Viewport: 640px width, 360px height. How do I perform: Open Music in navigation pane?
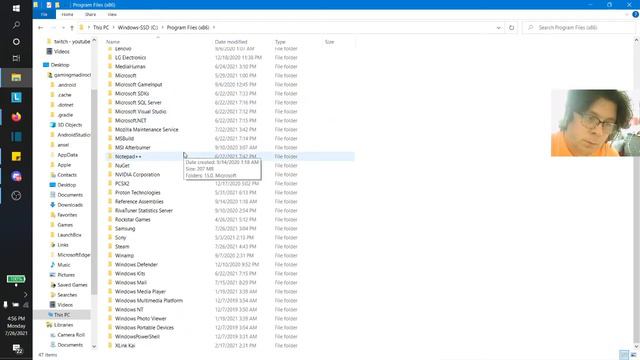[64, 265]
